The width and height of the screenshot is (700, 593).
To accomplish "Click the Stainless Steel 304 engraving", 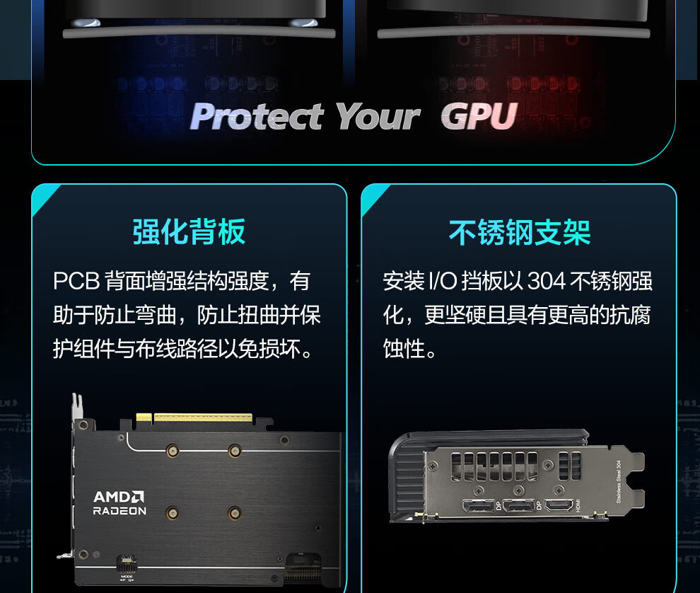I will click(x=618, y=482).
